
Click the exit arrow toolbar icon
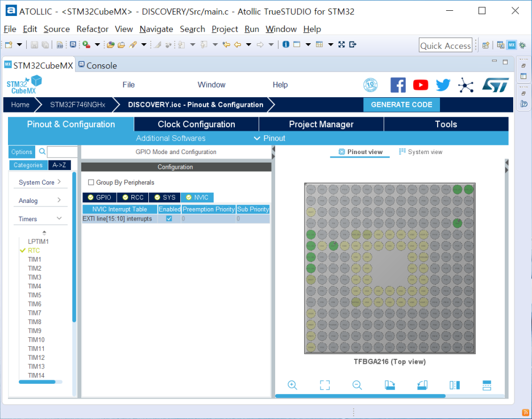tap(353, 44)
